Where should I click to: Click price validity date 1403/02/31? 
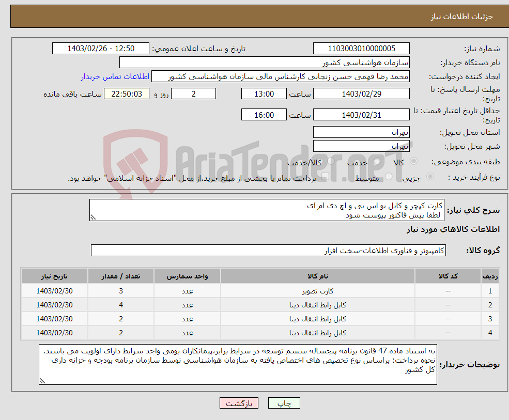coord(361,115)
